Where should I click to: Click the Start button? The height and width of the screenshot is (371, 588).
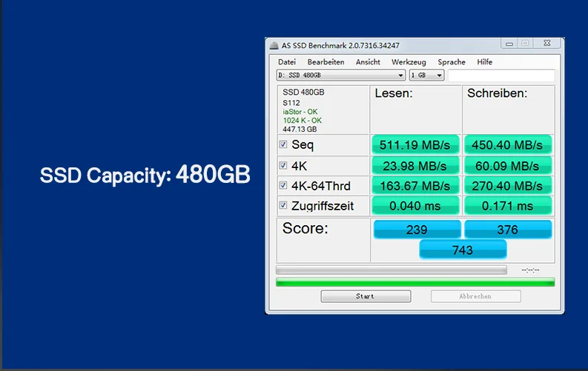click(x=366, y=296)
